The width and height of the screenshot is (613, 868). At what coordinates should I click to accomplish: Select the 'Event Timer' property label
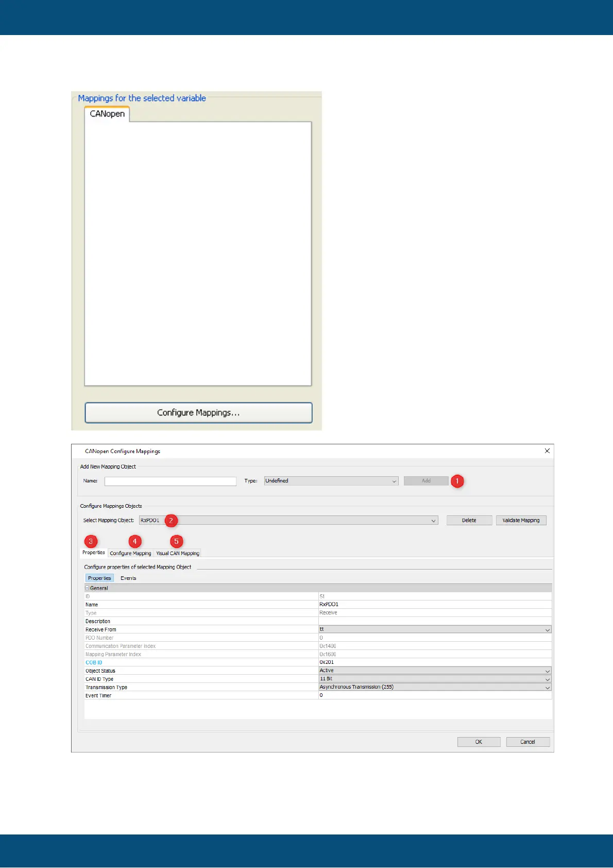pos(98,696)
